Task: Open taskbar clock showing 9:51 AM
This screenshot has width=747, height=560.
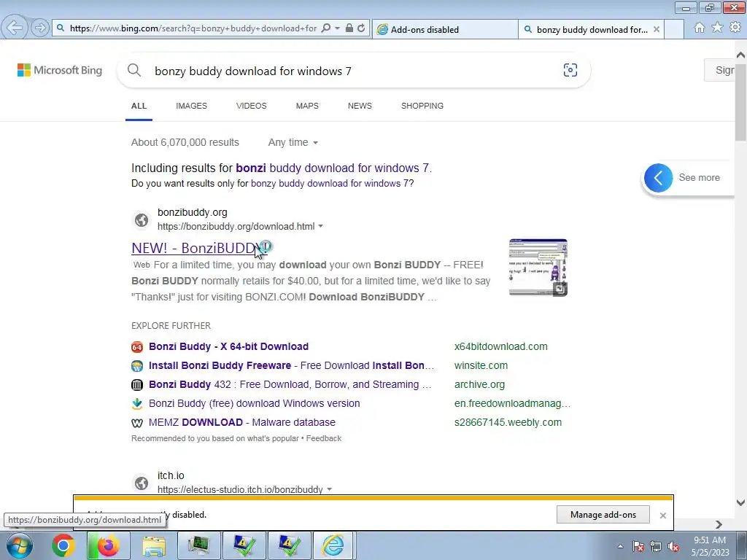Action: [710, 546]
